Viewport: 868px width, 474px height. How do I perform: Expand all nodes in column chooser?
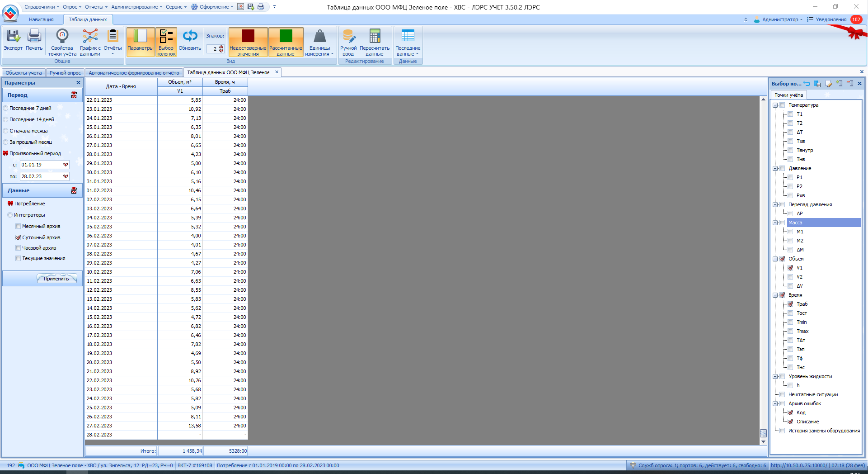coord(839,83)
